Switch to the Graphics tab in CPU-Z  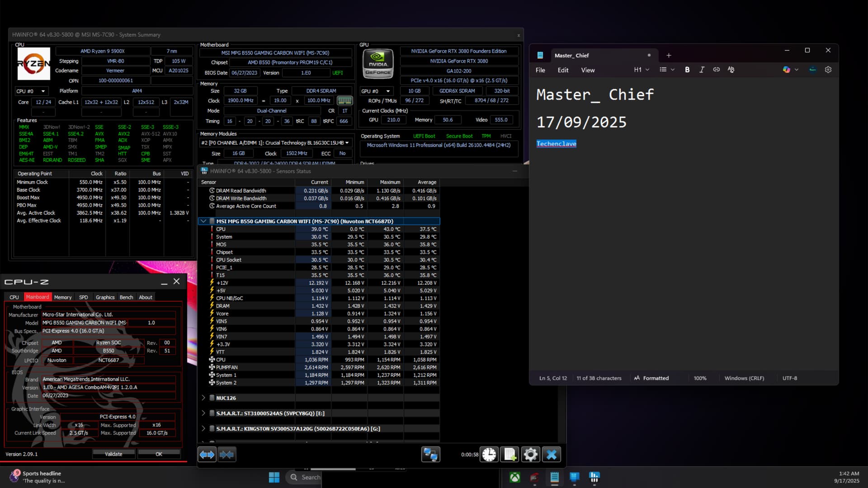coord(105,297)
